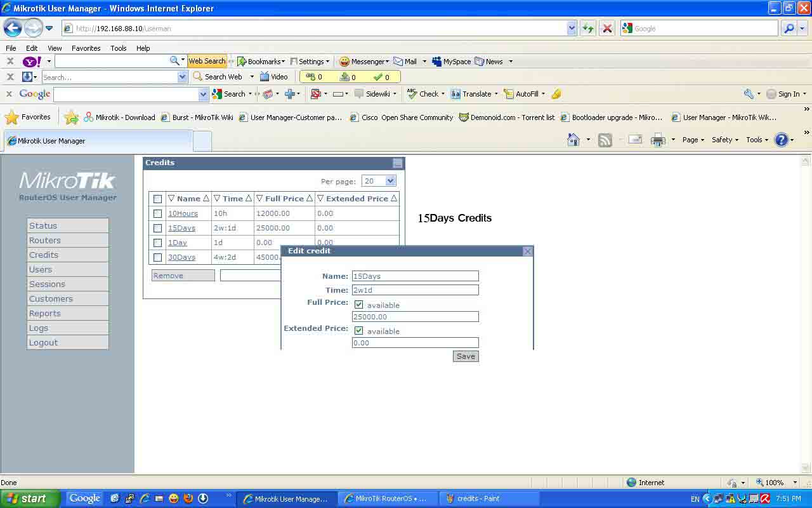Viewport: 812px width, 508px height.
Task: Click the Google search magnifier button
Action: pos(789,29)
